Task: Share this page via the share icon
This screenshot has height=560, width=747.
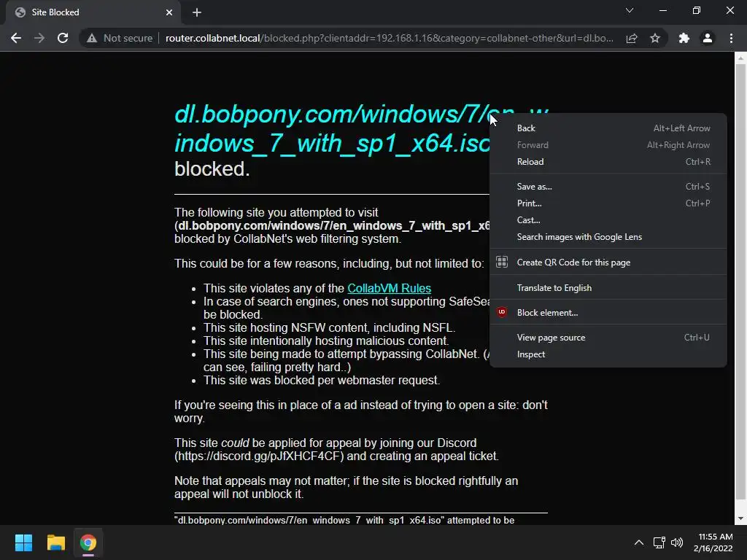Action: point(632,38)
